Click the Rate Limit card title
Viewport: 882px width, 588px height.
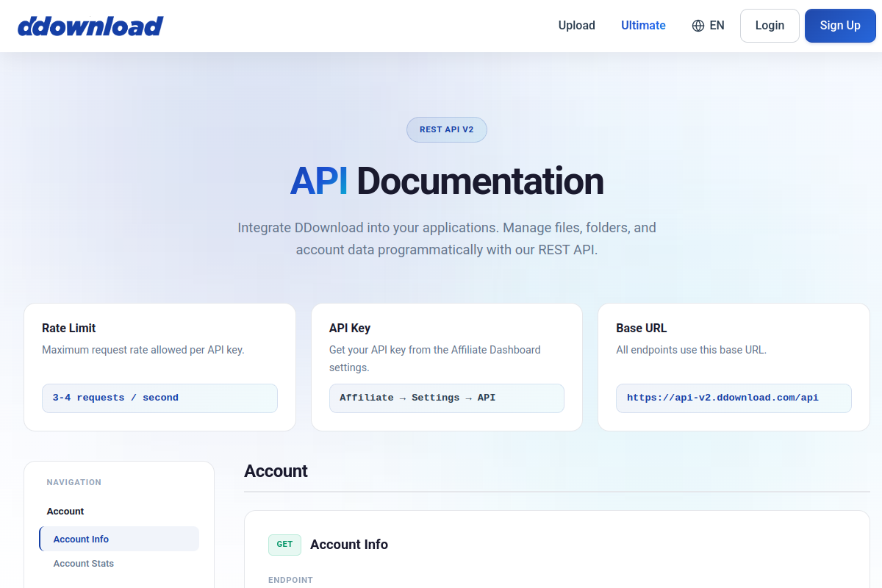[x=69, y=329]
